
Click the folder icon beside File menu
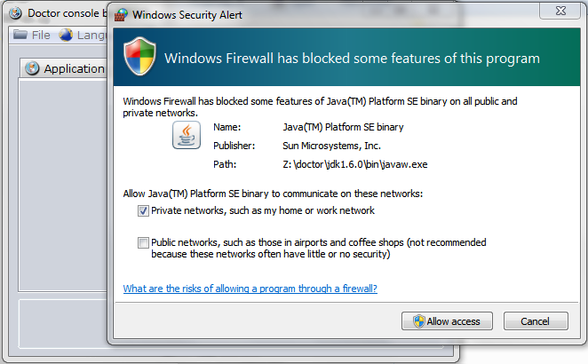pyautogui.click(x=20, y=35)
